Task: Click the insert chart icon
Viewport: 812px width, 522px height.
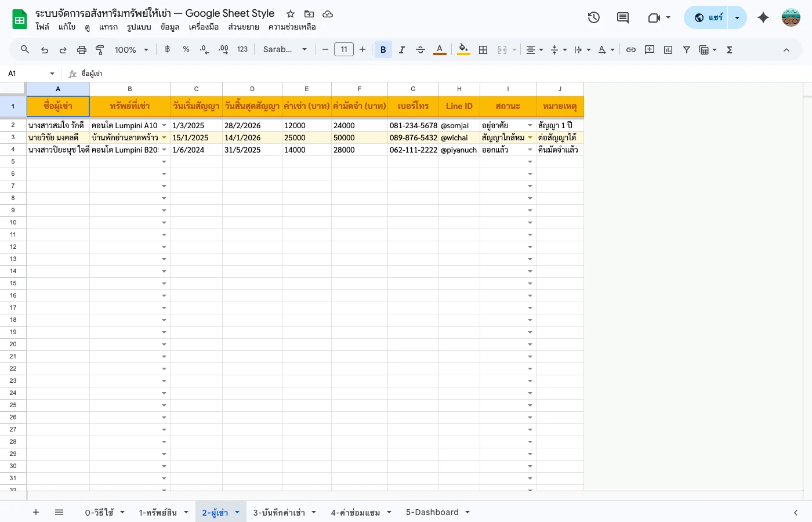Action: tap(668, 50)
